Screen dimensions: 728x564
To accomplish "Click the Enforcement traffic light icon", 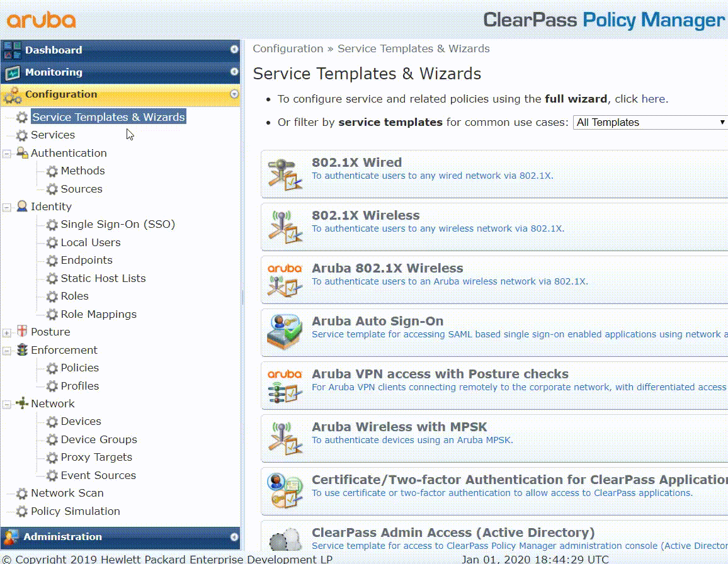I will pyautogui.click(x=22, y=349).
